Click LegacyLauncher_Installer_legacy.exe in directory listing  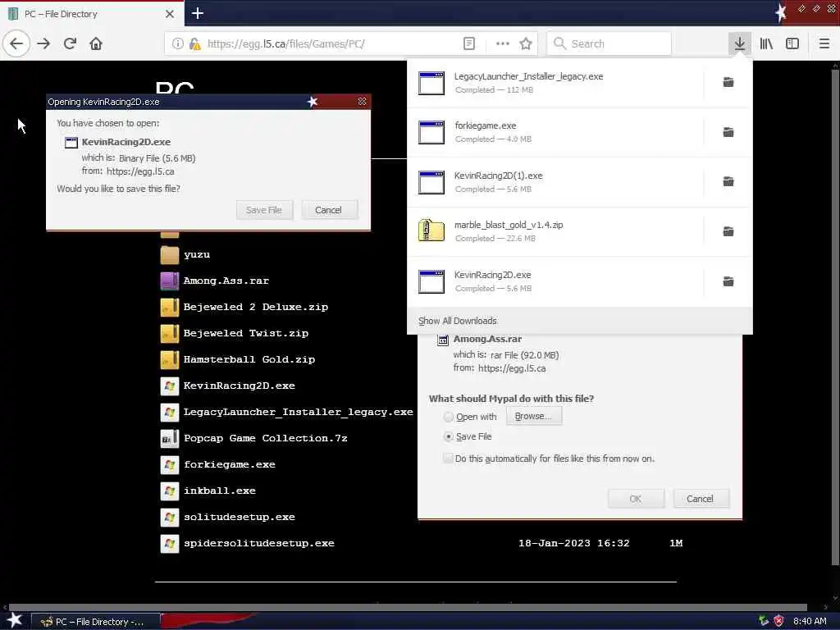[298, 412]
